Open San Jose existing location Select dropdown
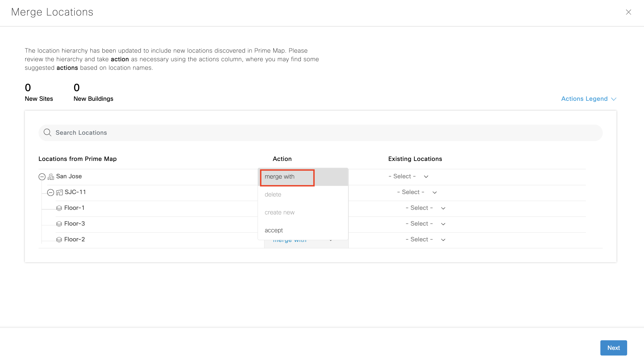The height and width of the screenshot is (363, 644). pyautogui.click(x=408, y=176)
